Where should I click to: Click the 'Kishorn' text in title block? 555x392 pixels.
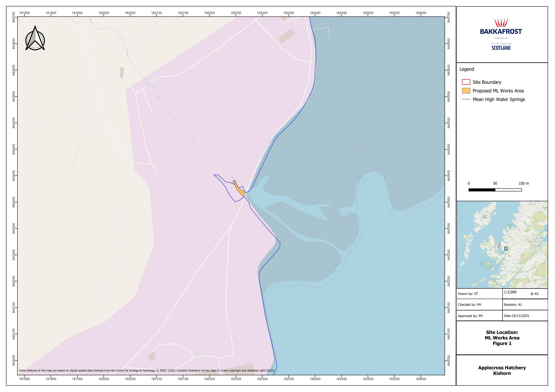502,373
